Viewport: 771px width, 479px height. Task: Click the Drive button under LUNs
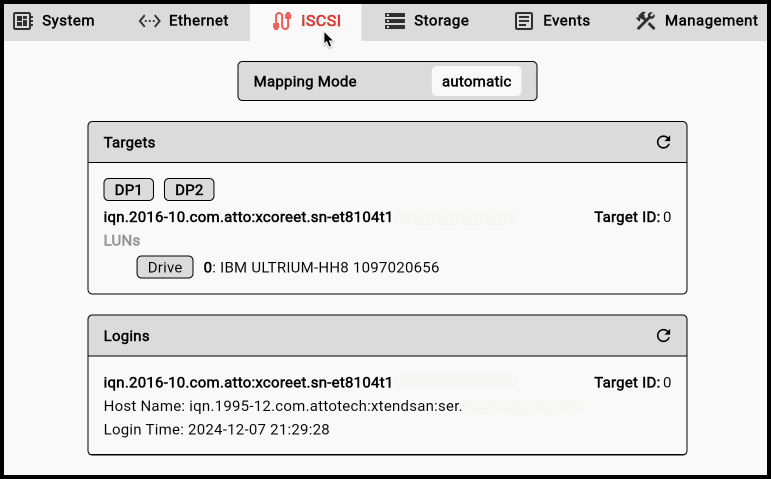pyautogui.click(x=165, y=268)
